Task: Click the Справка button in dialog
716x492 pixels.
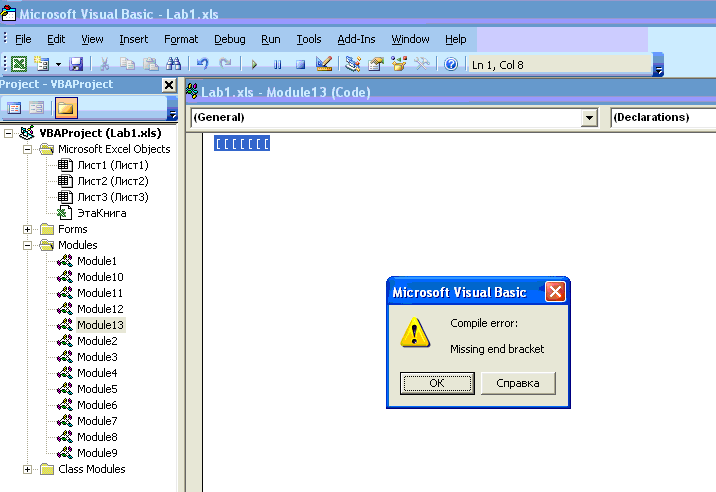Action: (518, 383)
